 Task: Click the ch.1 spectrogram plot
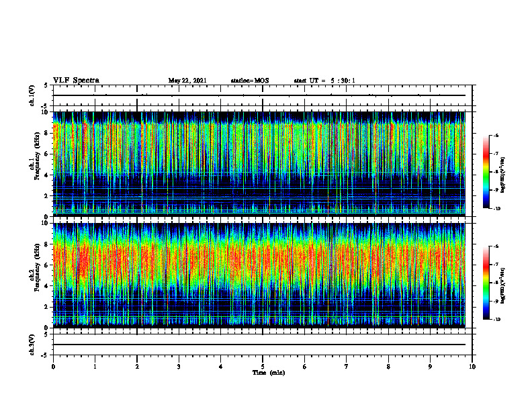pos(259,164)
